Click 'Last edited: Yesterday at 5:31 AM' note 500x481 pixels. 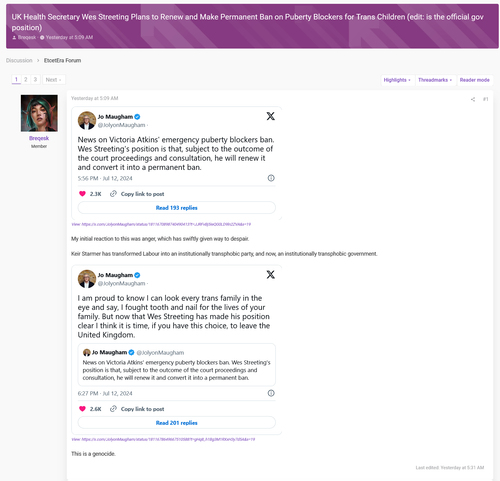click(450, 468)
